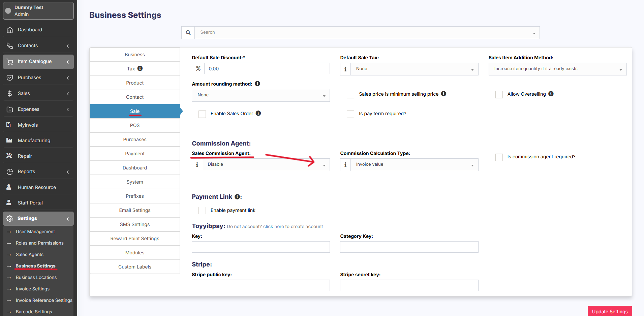The width and height of the screenshot is (644, 316).
Task: Click the Enable Sales Order info icon
Action: [258, 113]
